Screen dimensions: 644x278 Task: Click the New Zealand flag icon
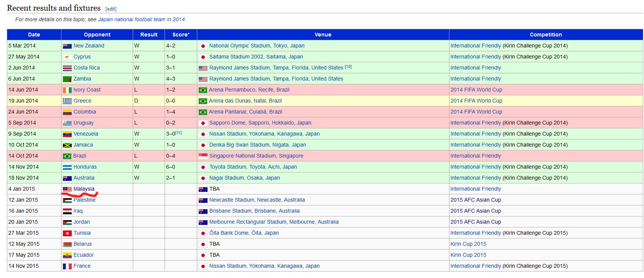click(67, 46)
